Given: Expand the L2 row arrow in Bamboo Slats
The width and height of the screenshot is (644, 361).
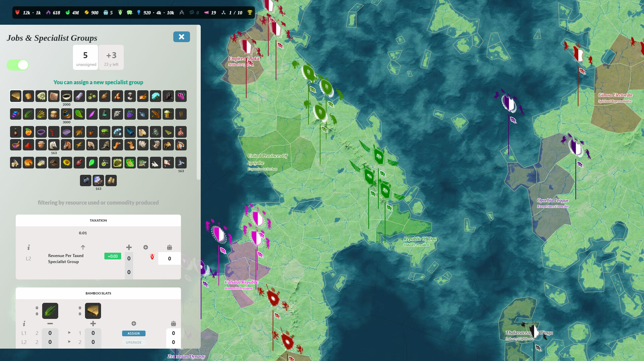Looking at the screenshot, I should (69, 342).
